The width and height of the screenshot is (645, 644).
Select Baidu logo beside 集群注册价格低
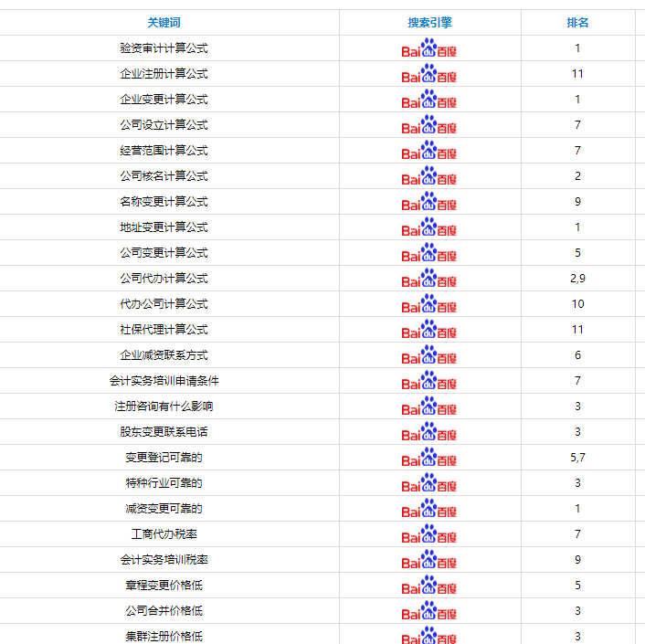pos(429,635)
